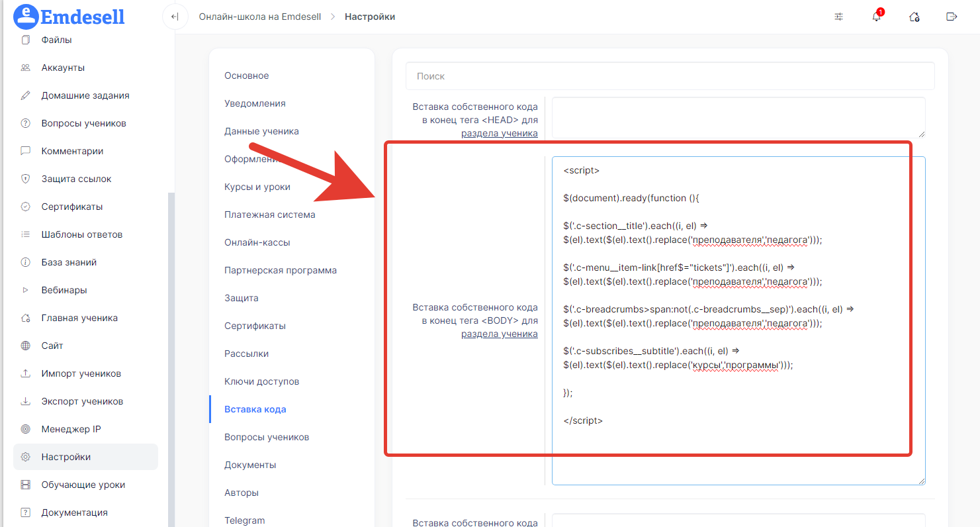Click the Онлайн-школа на Emdesell breadcrumb
The image size is (980, 527).
pyautogui.click(x=259, y=17)
